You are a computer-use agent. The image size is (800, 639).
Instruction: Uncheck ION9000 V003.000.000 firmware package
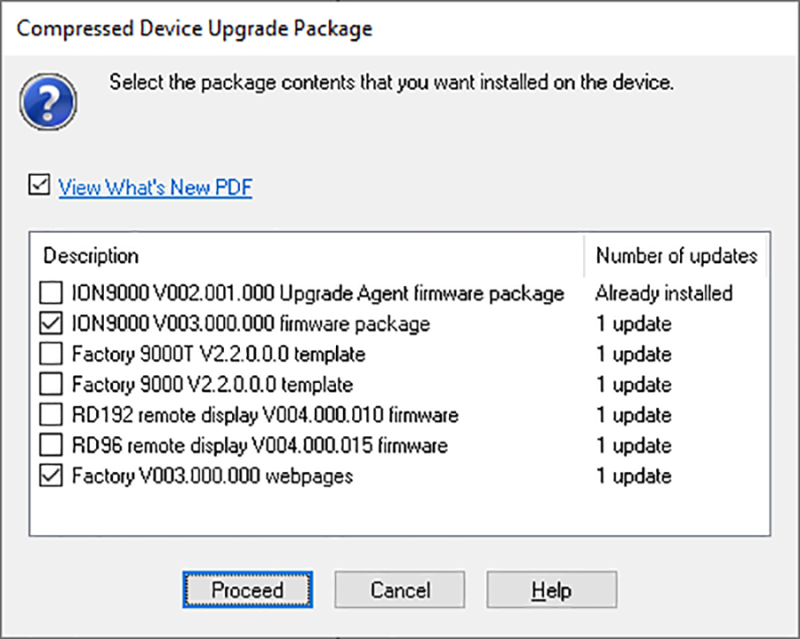tap(51, 324)
